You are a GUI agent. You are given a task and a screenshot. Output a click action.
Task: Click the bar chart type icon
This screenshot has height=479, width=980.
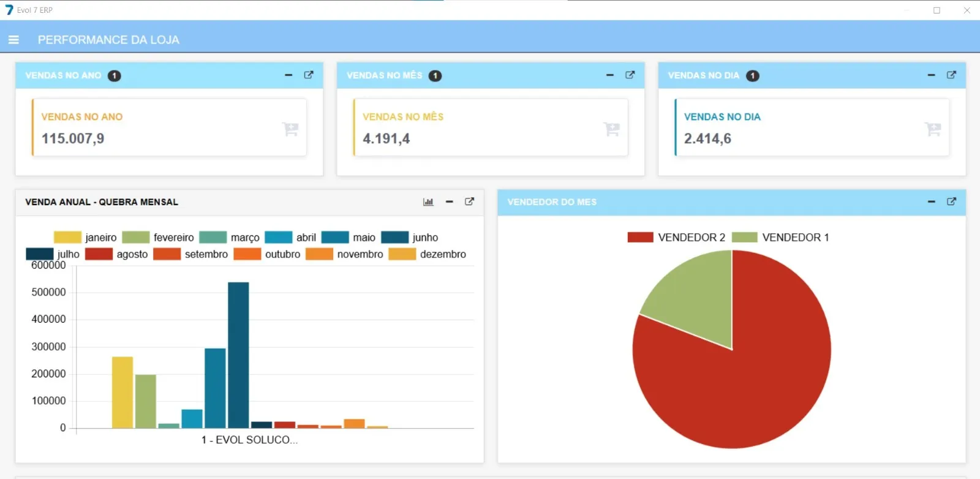tap(428, 202)
